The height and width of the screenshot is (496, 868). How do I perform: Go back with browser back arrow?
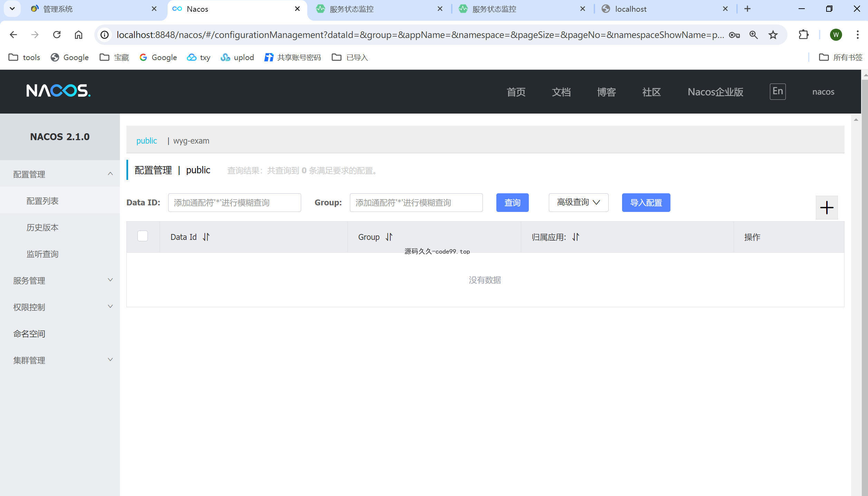(x=13, y=35)
